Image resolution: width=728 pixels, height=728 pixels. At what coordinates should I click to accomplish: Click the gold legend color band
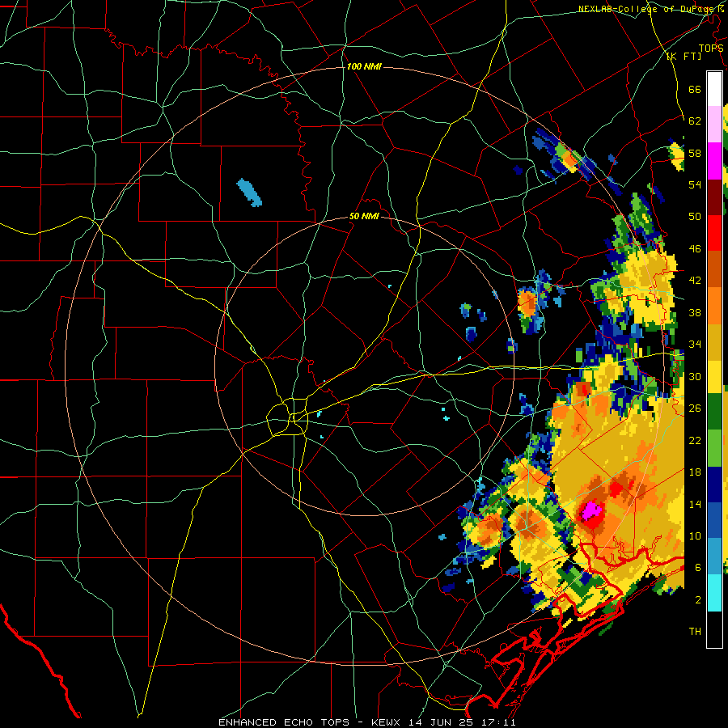pyautogui.click(x=714, y=342)
